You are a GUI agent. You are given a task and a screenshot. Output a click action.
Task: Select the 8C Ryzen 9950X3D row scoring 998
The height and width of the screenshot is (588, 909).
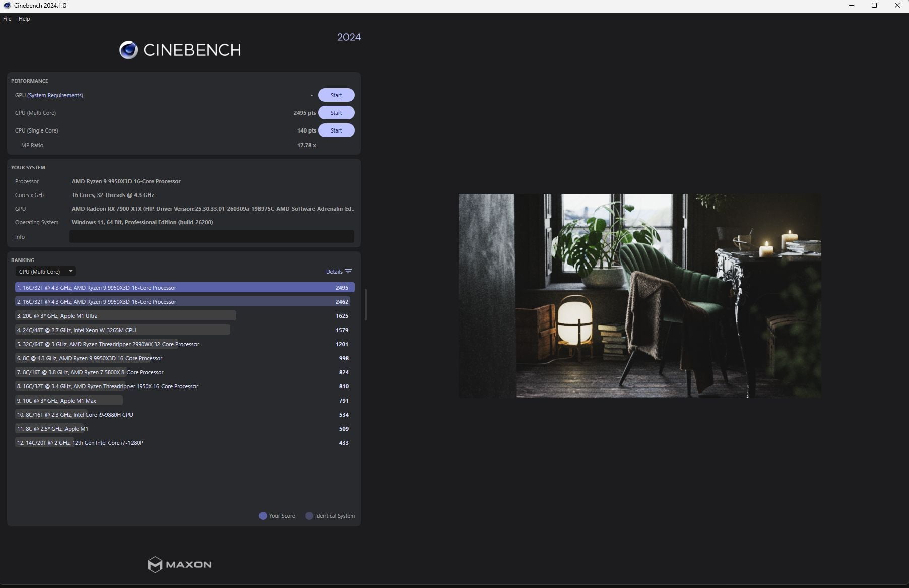184,358
